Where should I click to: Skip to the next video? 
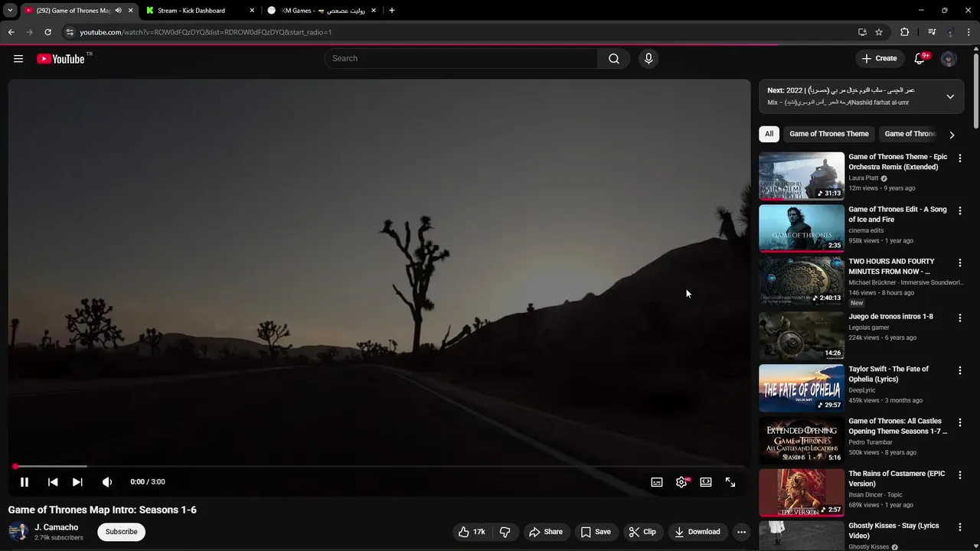[x=77, y=482]
